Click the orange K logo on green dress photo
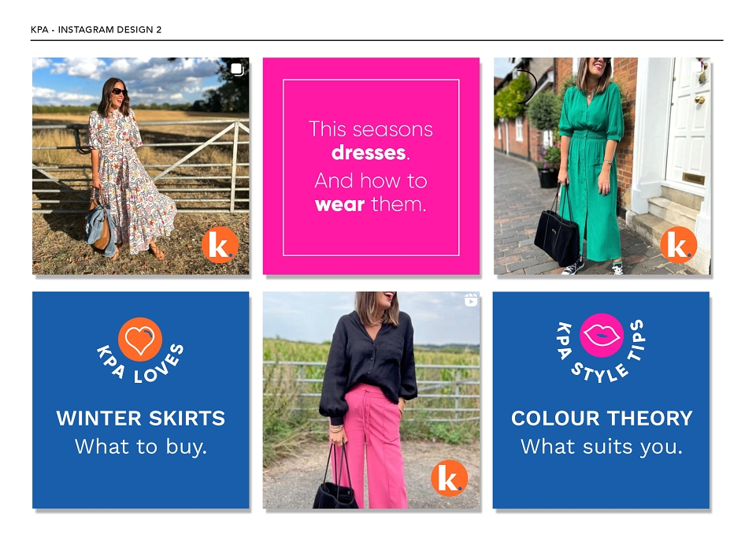The width and height of the screenshot is (756, 535). coord(678,245)
